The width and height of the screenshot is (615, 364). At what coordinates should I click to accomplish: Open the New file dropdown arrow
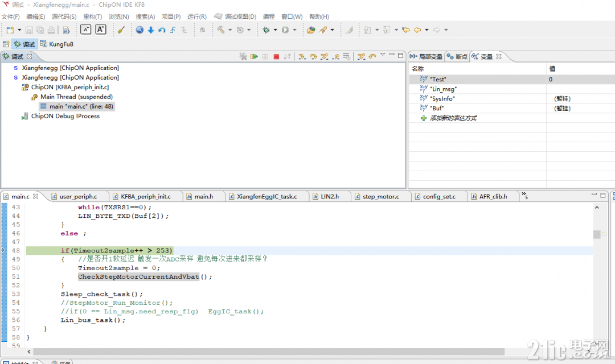tap(19, 30)
